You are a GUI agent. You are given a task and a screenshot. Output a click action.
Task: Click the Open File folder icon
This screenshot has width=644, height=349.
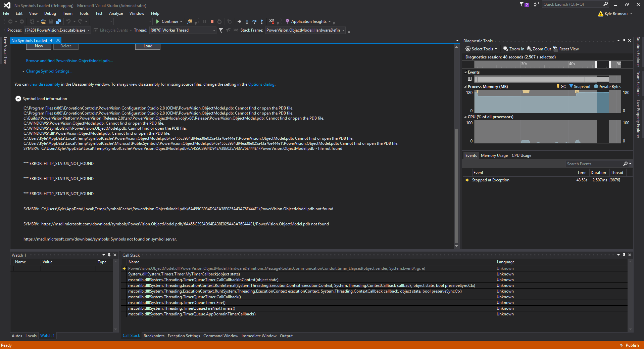[44, 21]
